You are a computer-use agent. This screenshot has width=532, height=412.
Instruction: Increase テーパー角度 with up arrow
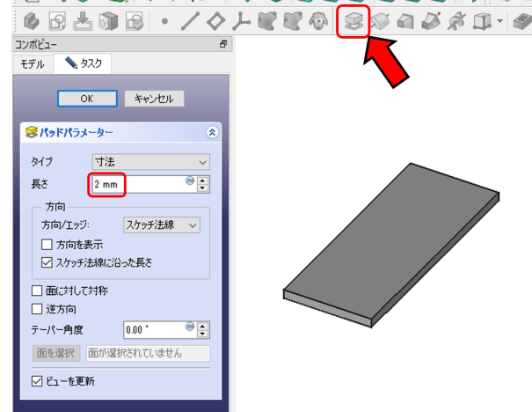click(x=202, y=327)
